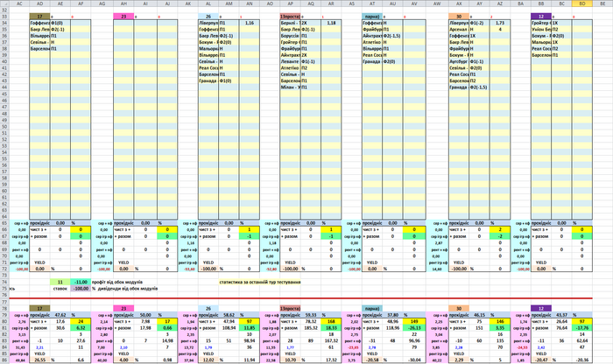Click the yellow cell with 146

[500, 321]
